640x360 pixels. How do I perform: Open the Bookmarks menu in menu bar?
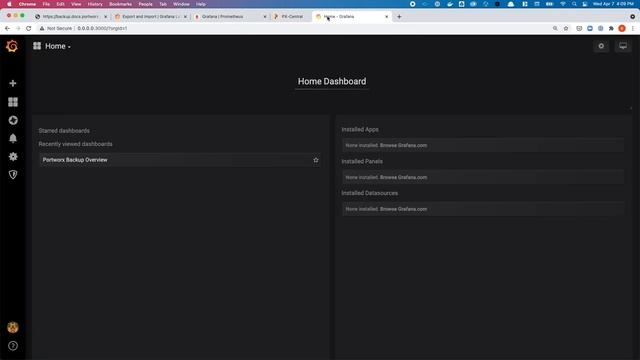120,4
